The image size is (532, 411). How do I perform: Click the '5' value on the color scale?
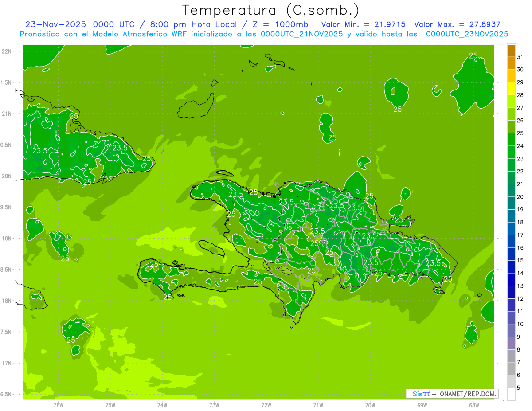click(519, 388)
